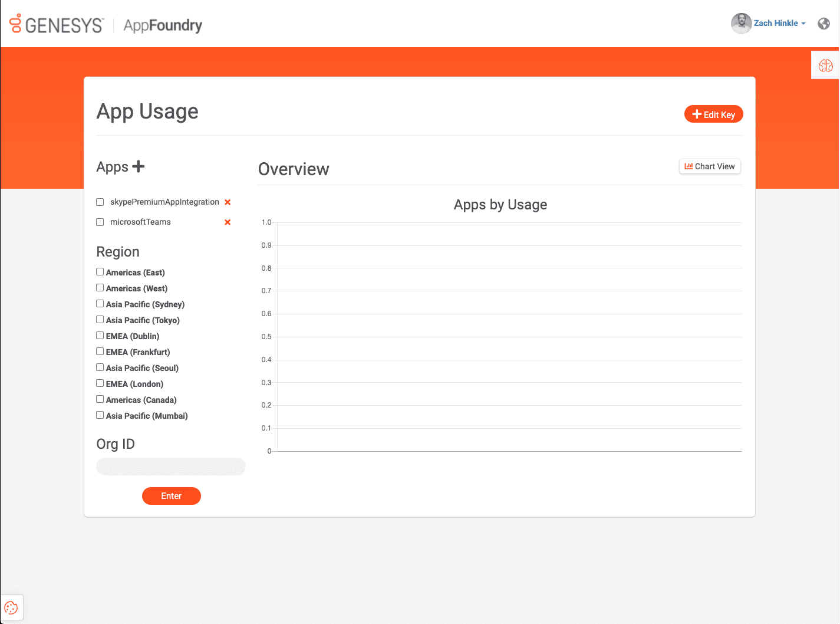
Task: Submit with the Enter button
Action: click(171, 496)
